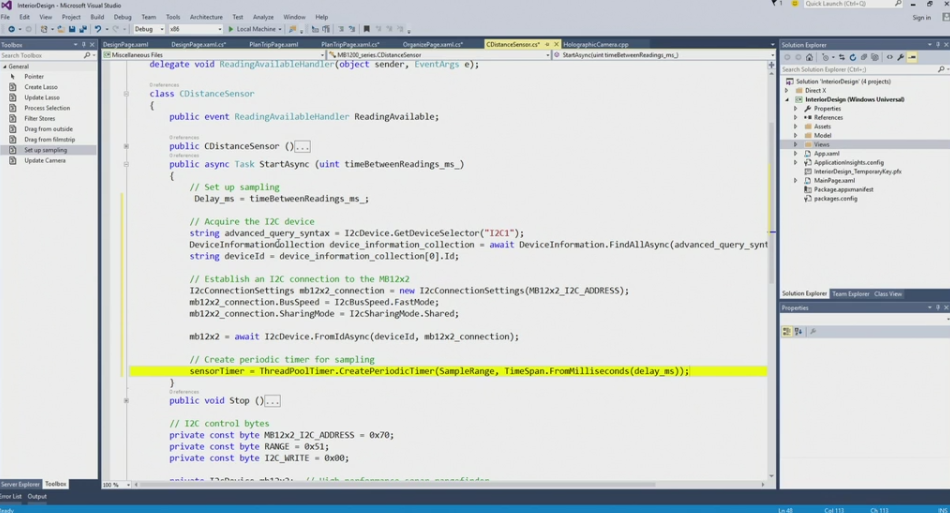Open the Analyze menu
The image size is (950, 513).
tap(263, 17)
